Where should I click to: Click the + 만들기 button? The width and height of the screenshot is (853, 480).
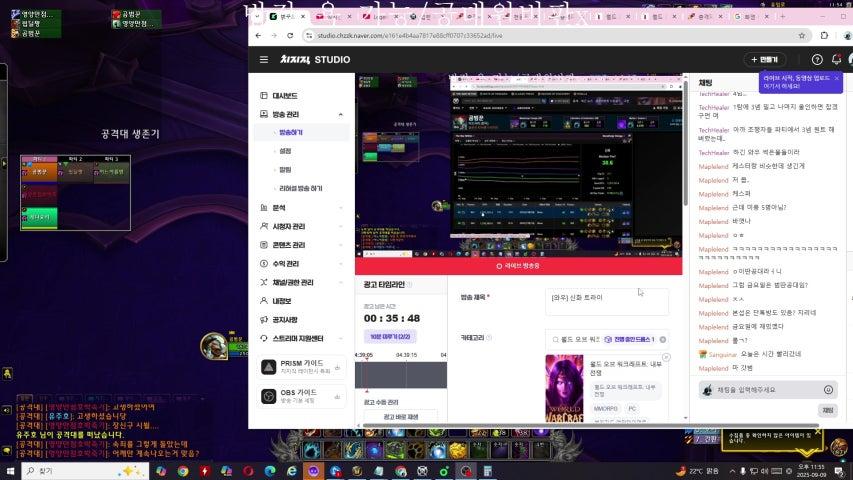coord(764,59)
